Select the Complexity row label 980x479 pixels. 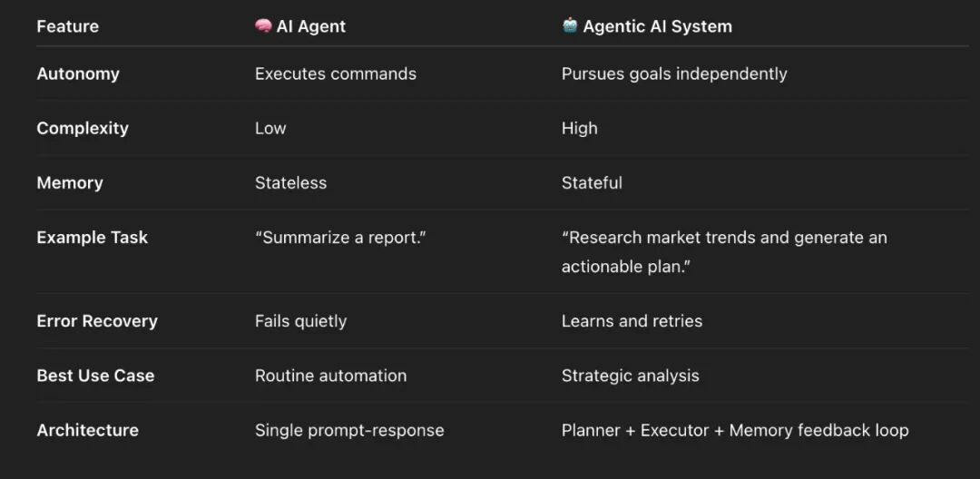tap(83, 128)
